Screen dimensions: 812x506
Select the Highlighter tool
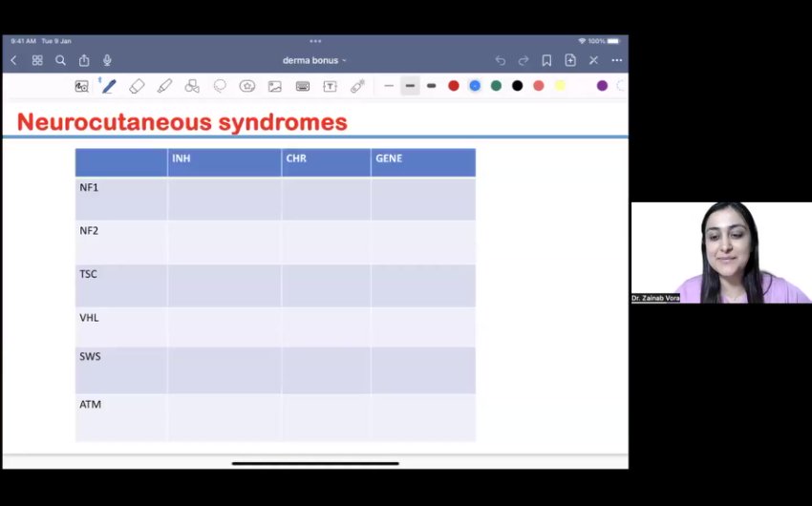pyautogui.click(x=164, y=86)
